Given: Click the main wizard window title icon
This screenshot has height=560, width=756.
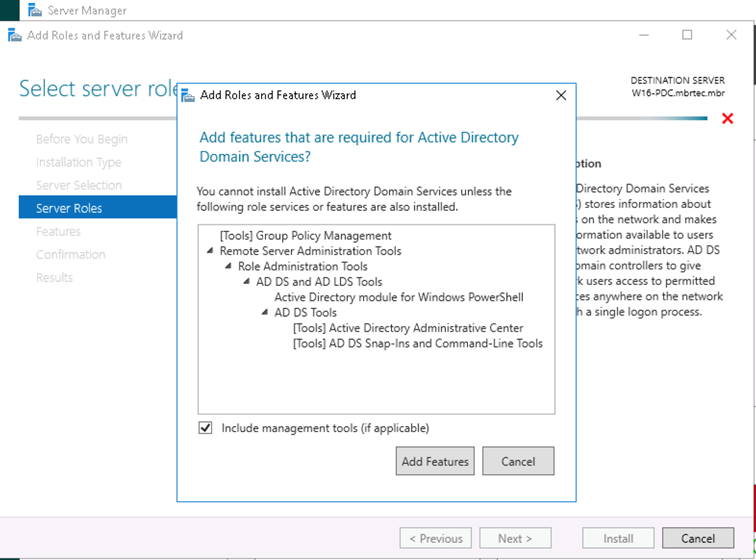Looking at the screenshot, I should 14,35.
